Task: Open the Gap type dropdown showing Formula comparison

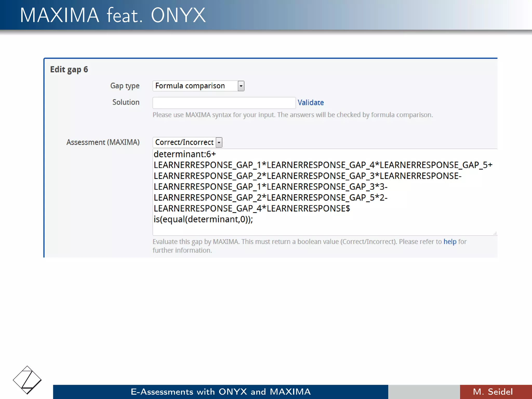Action: click(x=198, y=86)
